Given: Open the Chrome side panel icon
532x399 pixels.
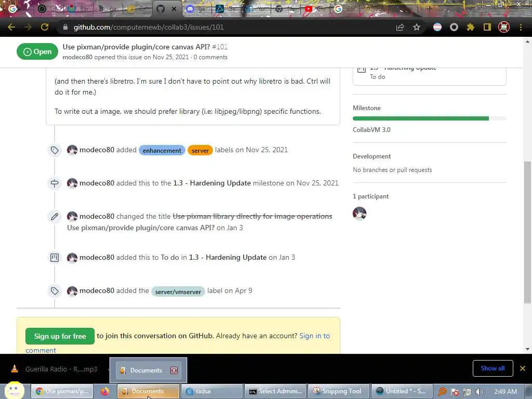Looking at the screenshot, I should pos(487,27).
